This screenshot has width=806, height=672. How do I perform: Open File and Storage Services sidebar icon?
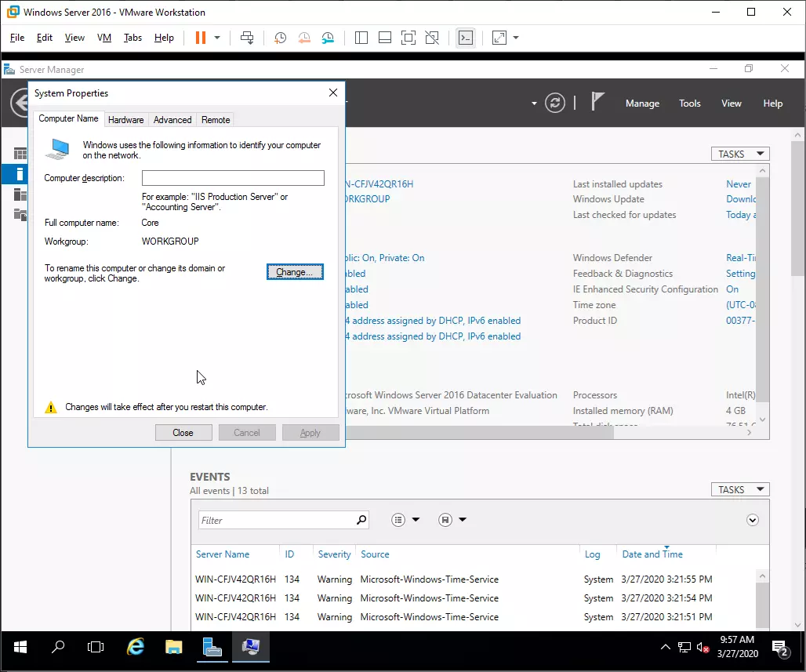pos(20,214)
